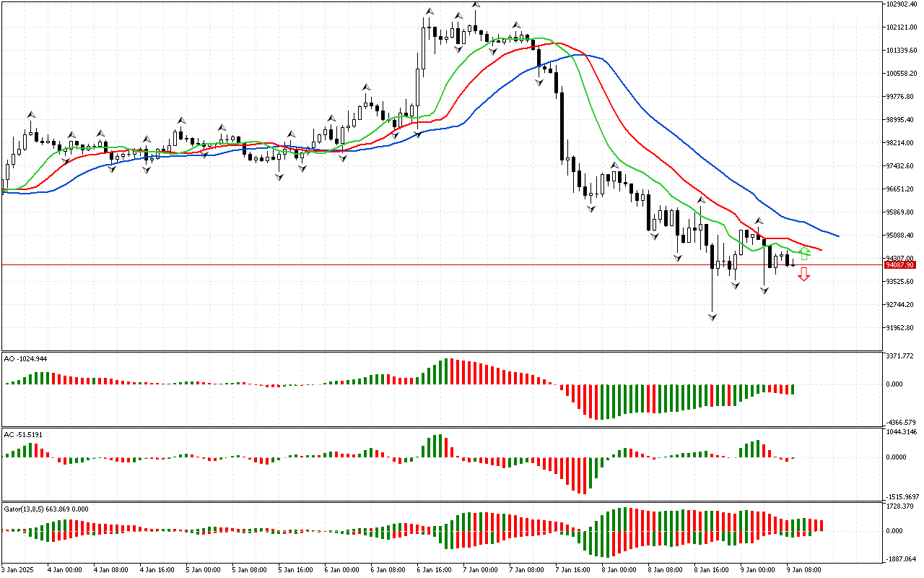Viewport: 924px width, 578px height.
Task: Click the 101339.60 price level
Action: coord(902,51)
